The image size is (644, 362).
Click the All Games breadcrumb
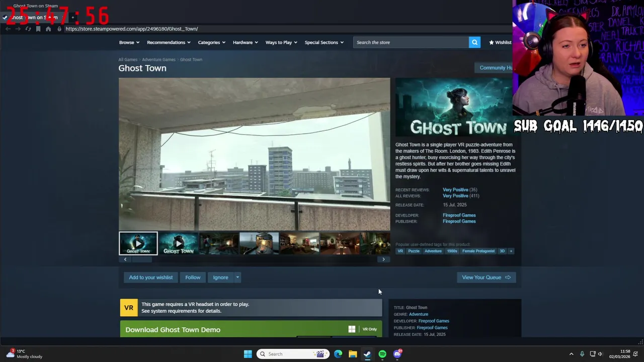point(128,59)
